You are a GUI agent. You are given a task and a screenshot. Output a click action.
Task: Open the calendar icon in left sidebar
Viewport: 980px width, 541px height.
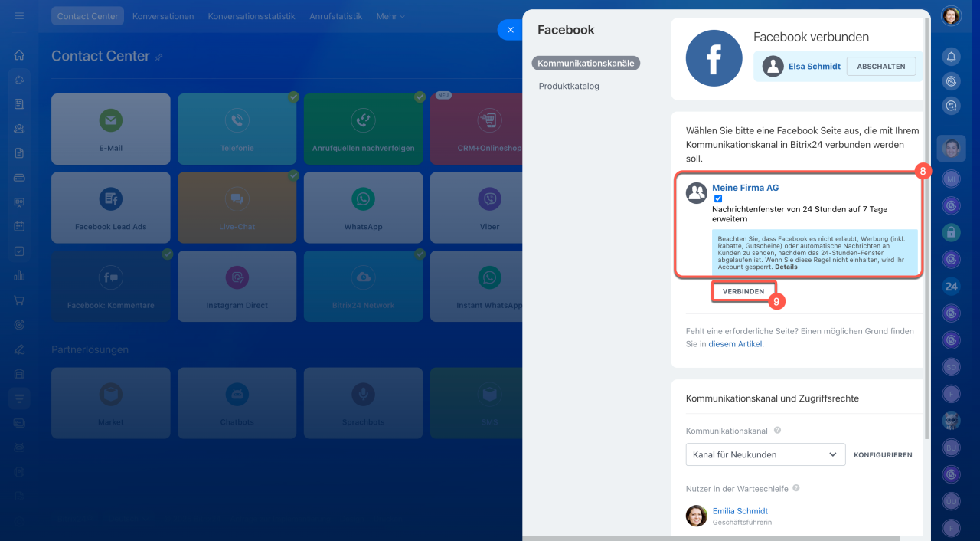pos(19,227)
